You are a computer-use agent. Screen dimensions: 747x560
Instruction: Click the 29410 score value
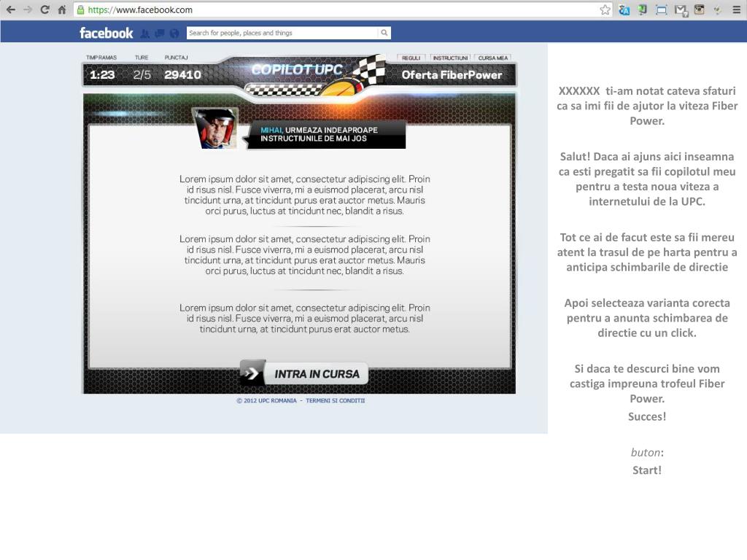pyautogui.click(x=182, y=75)
